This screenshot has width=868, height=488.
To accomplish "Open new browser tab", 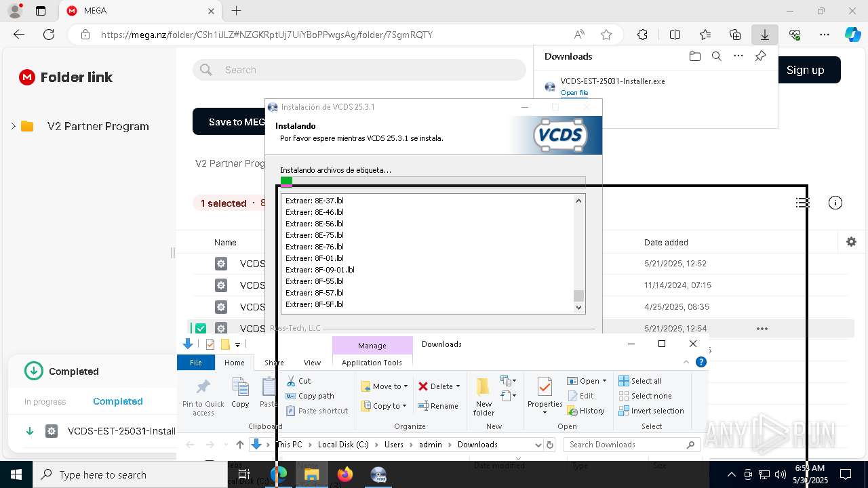I will point(236,11).
